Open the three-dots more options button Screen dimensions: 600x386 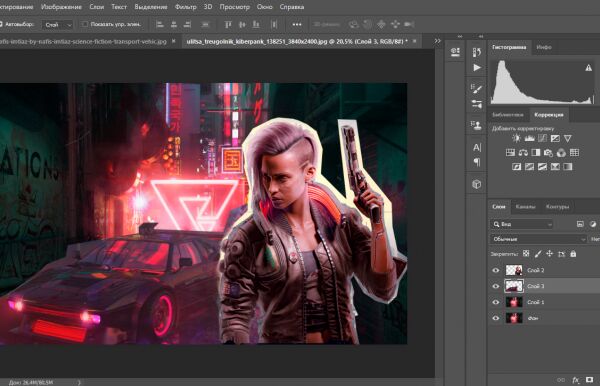click(x=297, y=24)
